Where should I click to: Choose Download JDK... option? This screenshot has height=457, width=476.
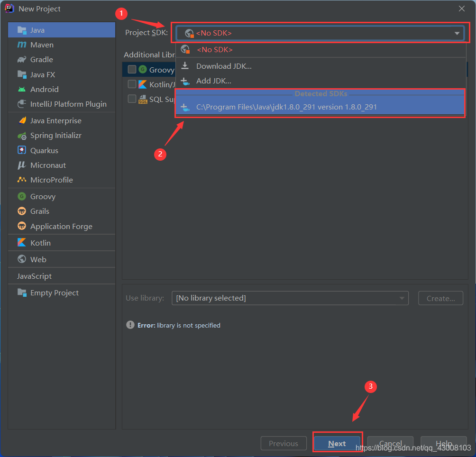(320, 66)
